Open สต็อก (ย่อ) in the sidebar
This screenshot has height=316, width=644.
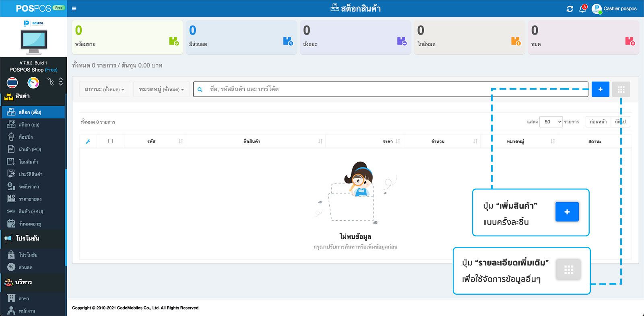29,125
